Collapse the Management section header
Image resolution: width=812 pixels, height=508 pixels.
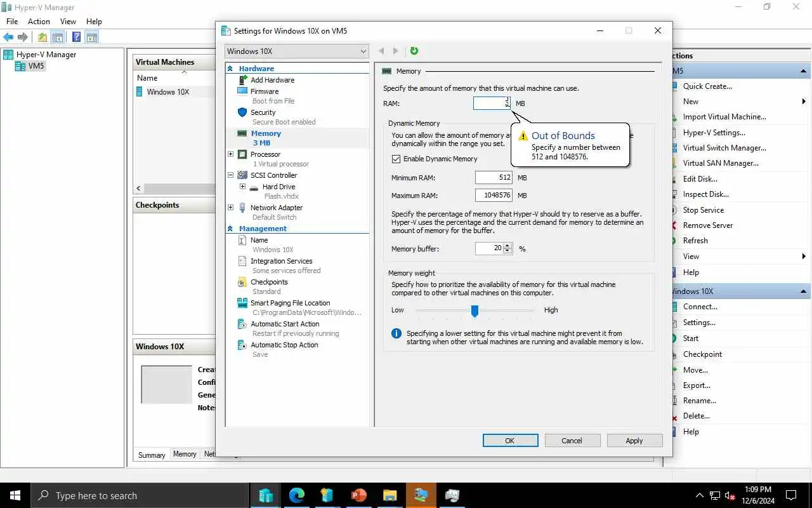click(x=230, y=229)
